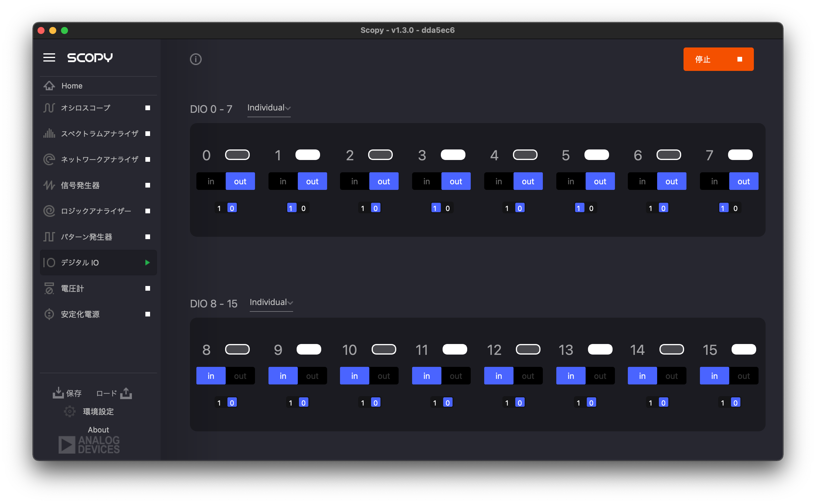Click channel 13 state indicator pill

[x=600, y=349]
